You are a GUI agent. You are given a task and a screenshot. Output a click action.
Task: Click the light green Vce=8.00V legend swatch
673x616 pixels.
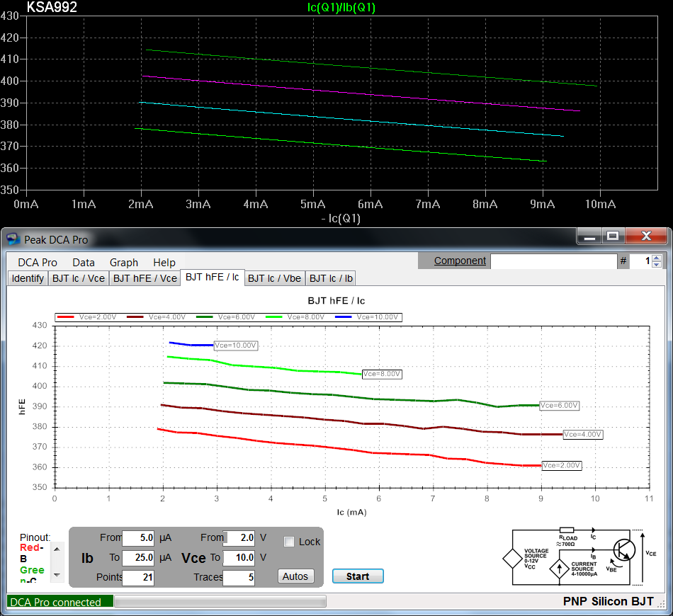[x=274, y=317]
